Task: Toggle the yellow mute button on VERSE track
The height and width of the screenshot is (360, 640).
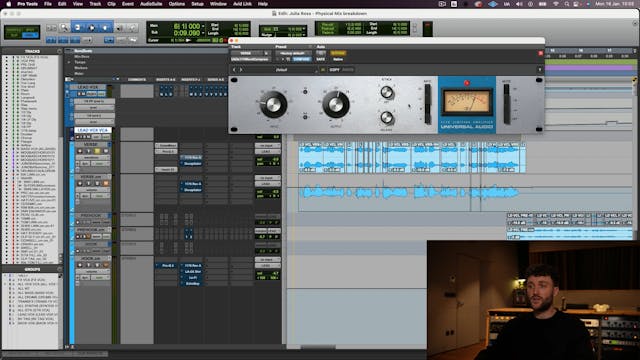Action: (x=97, y=151)
